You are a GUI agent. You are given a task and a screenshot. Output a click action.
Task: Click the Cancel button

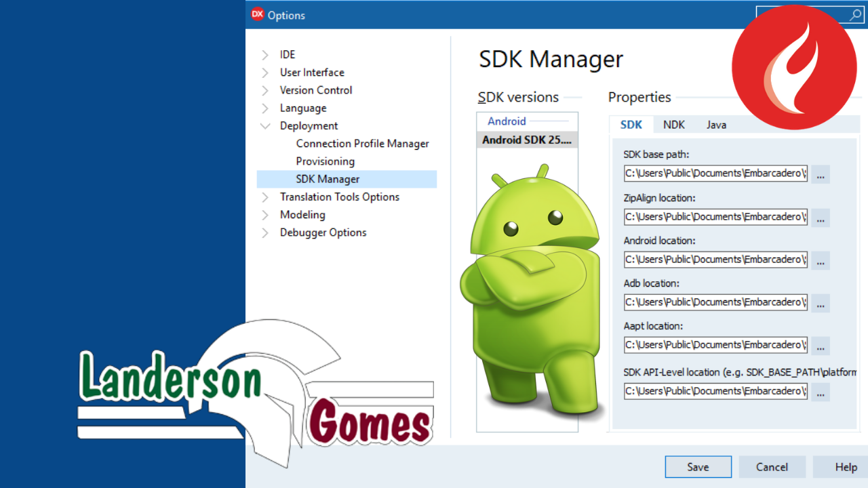coord(772,467)
